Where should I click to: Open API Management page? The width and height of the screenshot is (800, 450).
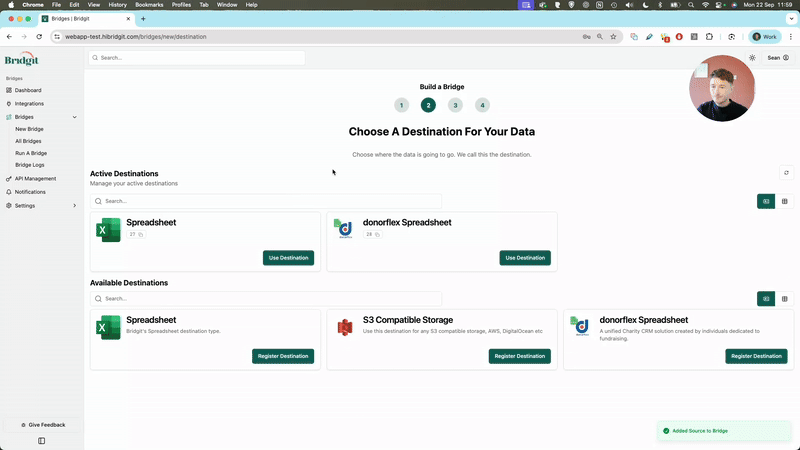point(35,178)
